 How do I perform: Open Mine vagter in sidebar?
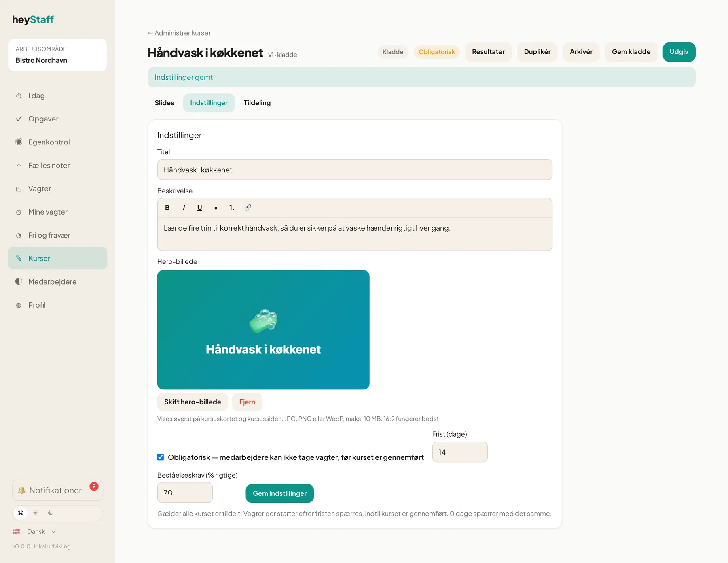(57, 212)
